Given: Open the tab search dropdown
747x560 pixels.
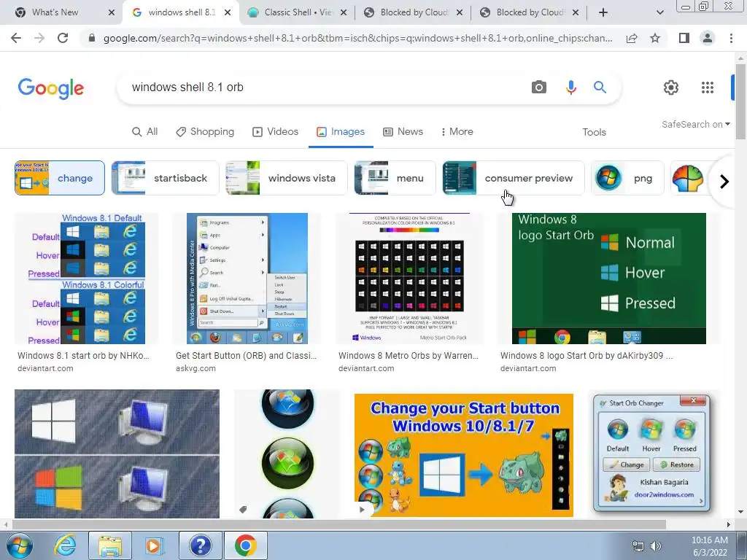Looking at the screenshot, I should [659, 12].
